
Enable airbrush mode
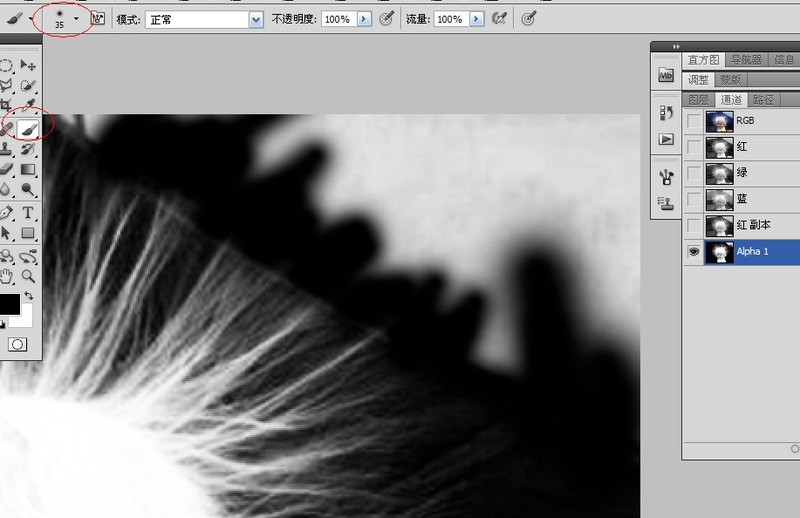pyautogui.click(x=498, y=19)
